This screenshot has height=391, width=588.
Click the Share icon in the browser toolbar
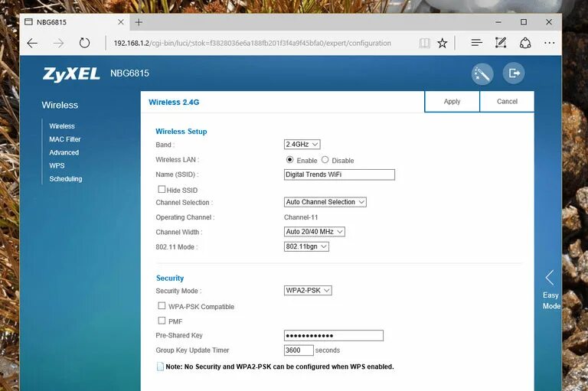tap(525, 43)
